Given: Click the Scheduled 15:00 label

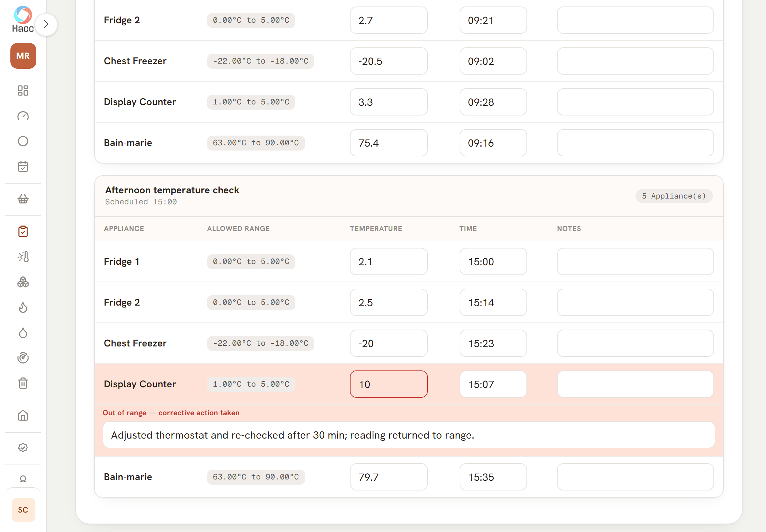Looking at the screenshot, I should [x=141, y=202].
